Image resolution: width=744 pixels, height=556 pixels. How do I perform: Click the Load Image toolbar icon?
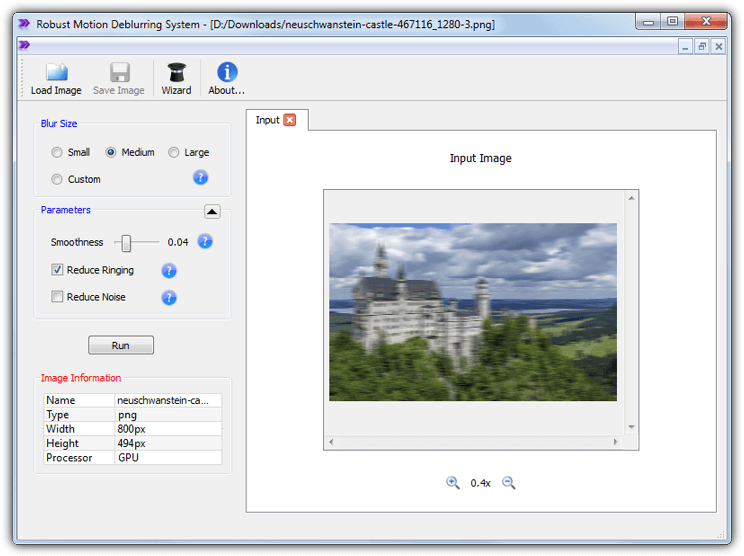56,73
